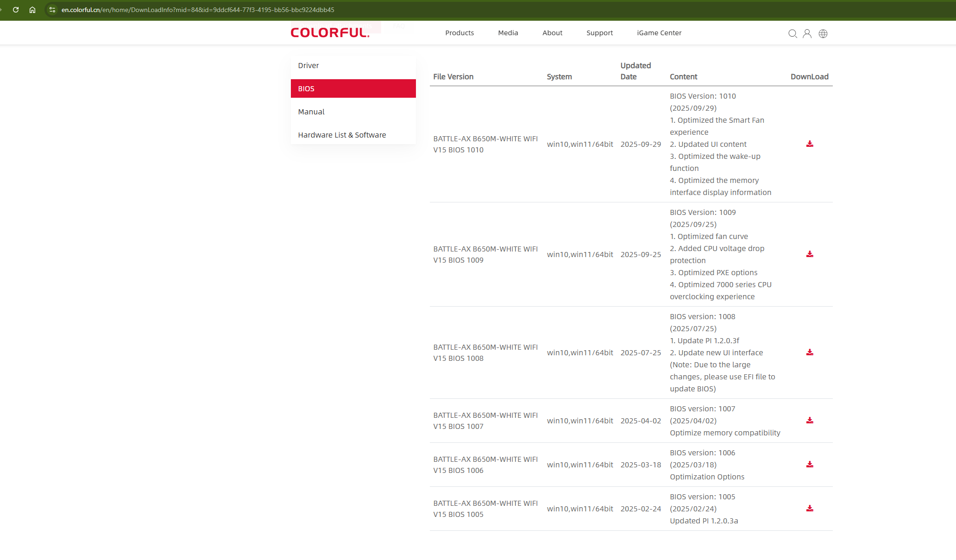The height and width of the screenshot is (560, 956).
Task: Click the date 2025-09-25
Action: click(641, 255)
